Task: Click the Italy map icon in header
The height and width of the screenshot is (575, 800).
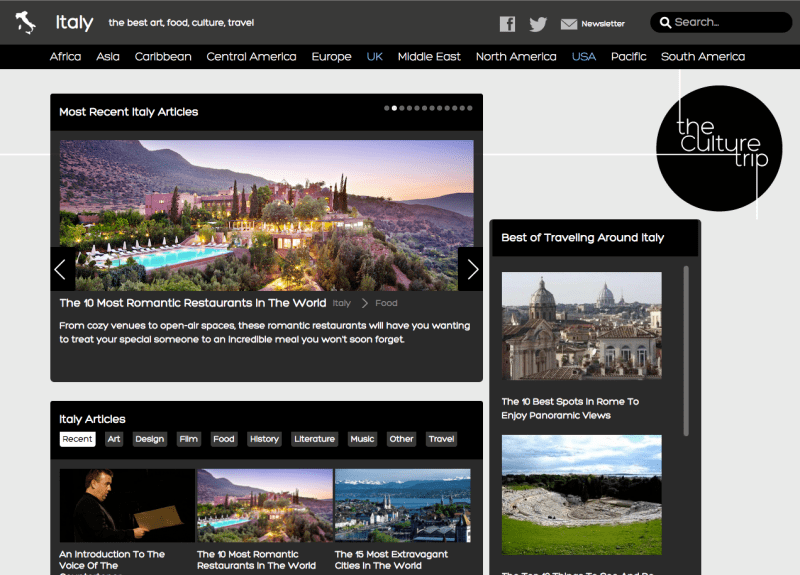Action: [26, 22]
